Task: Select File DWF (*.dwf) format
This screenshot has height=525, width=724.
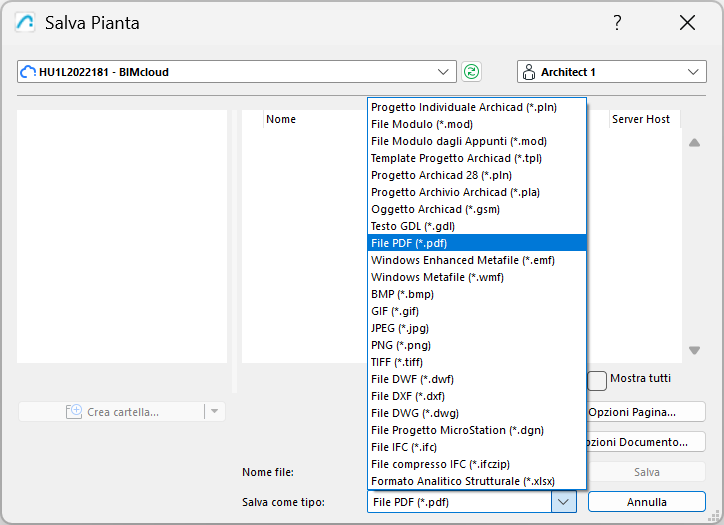Action: (x=477, y=379)
